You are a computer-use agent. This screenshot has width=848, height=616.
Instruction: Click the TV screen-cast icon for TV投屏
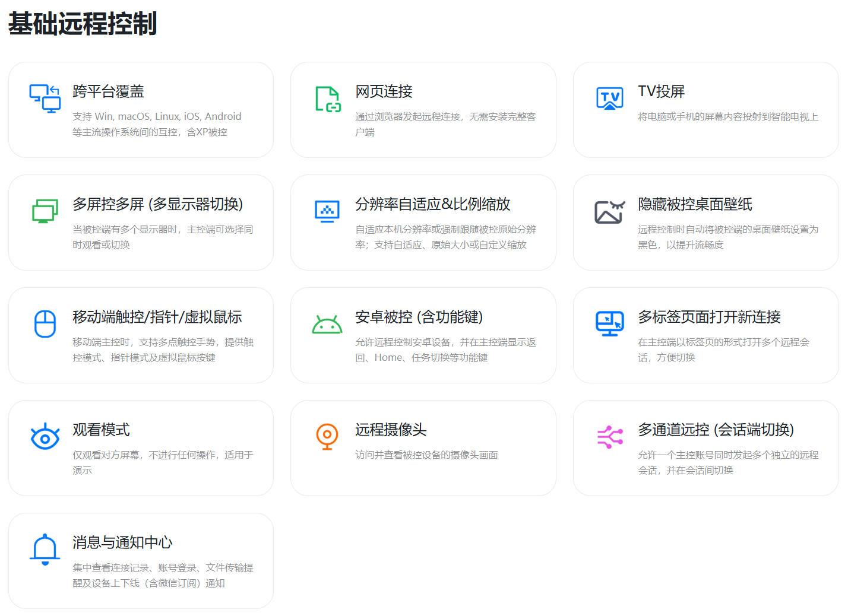pos(609,99)
